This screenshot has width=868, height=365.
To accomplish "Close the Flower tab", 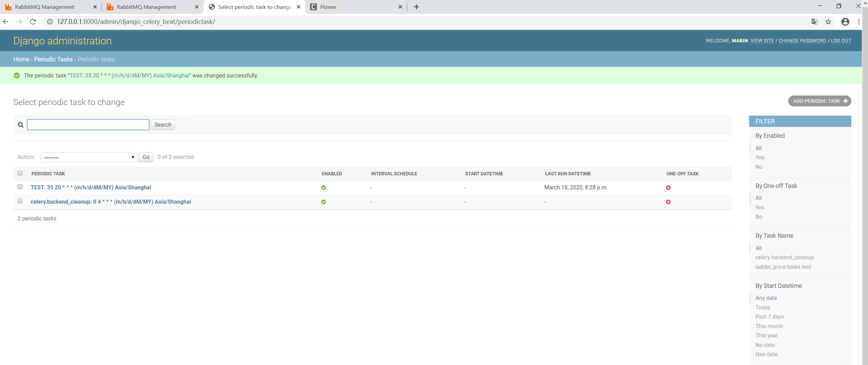I will (400, 7).
